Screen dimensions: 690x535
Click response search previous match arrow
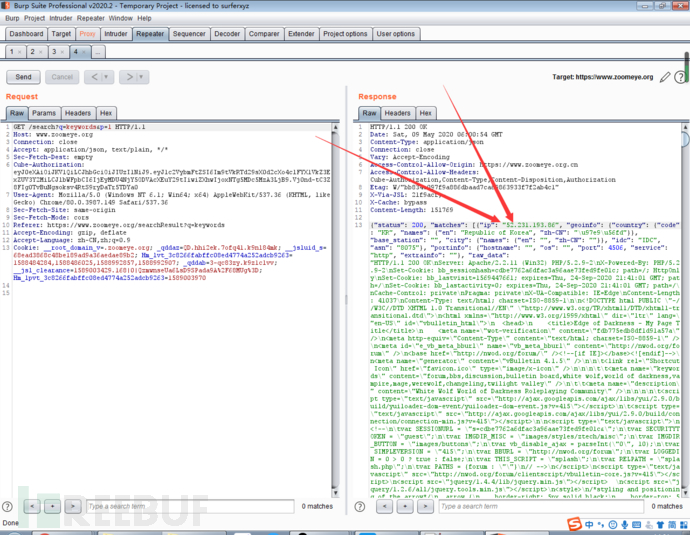click(385, 506)
